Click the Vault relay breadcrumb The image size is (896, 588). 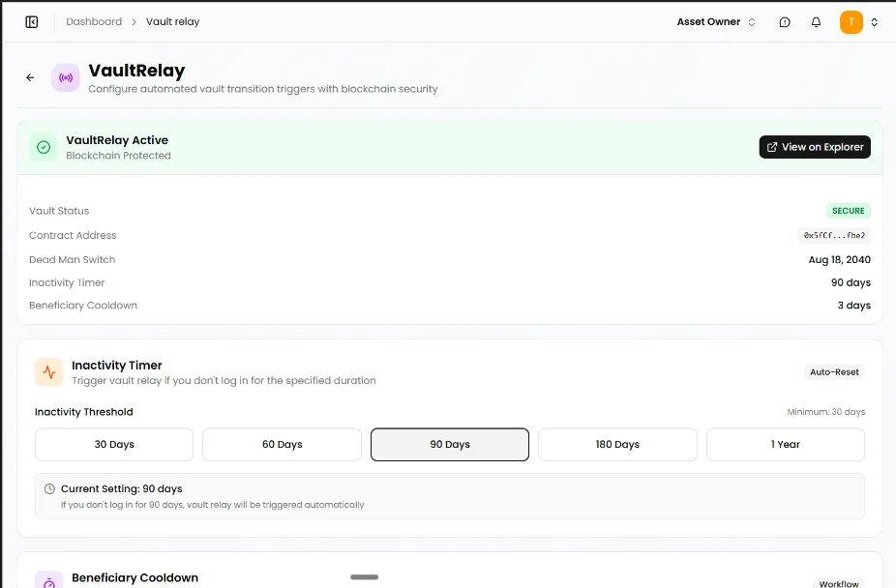172,21
